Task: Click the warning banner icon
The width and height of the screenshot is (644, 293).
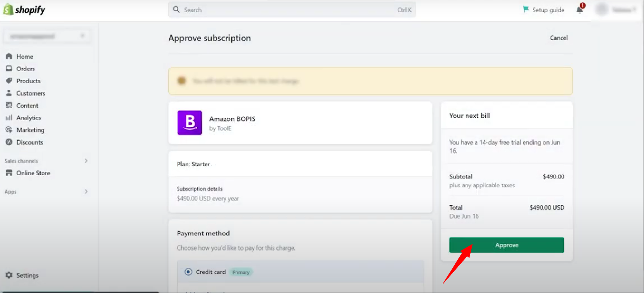Action: click(181, 81)
